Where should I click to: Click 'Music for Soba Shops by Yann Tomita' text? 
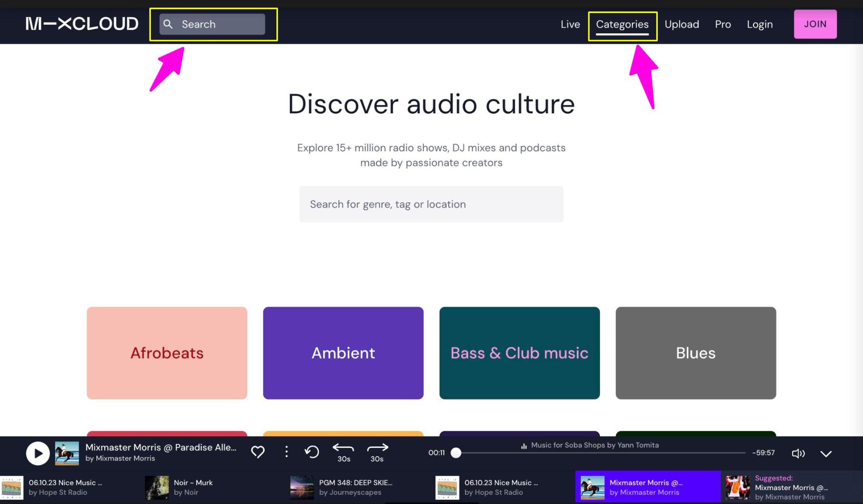click(x=595, y=445)
